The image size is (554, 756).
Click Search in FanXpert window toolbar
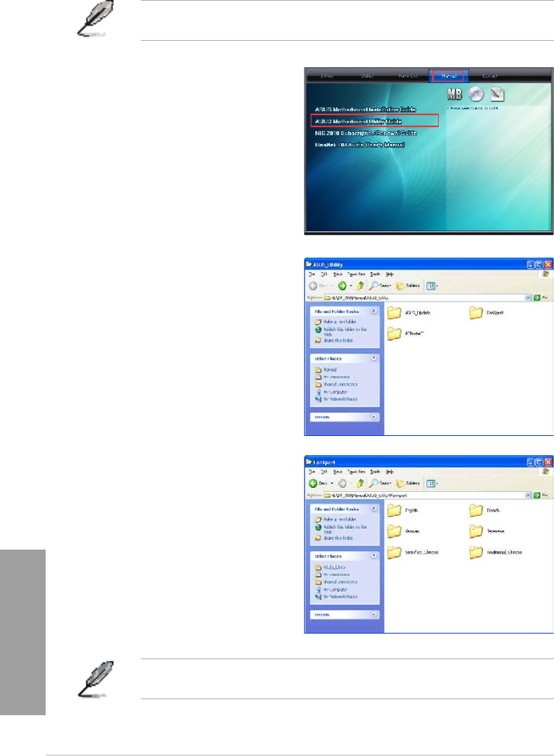click(380, 483)
